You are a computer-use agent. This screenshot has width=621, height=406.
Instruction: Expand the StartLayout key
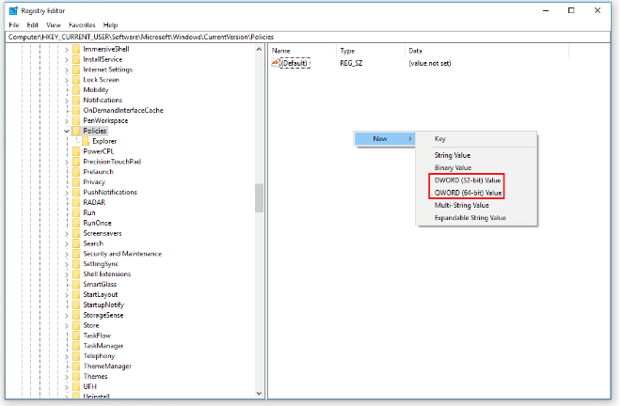[x=67, y=295]
